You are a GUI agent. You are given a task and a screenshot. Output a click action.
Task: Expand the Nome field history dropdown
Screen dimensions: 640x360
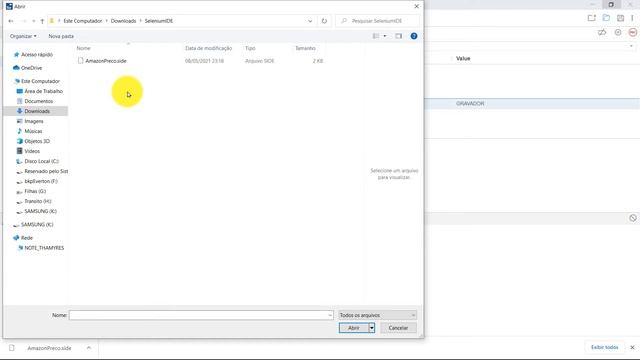coord(330,315)
